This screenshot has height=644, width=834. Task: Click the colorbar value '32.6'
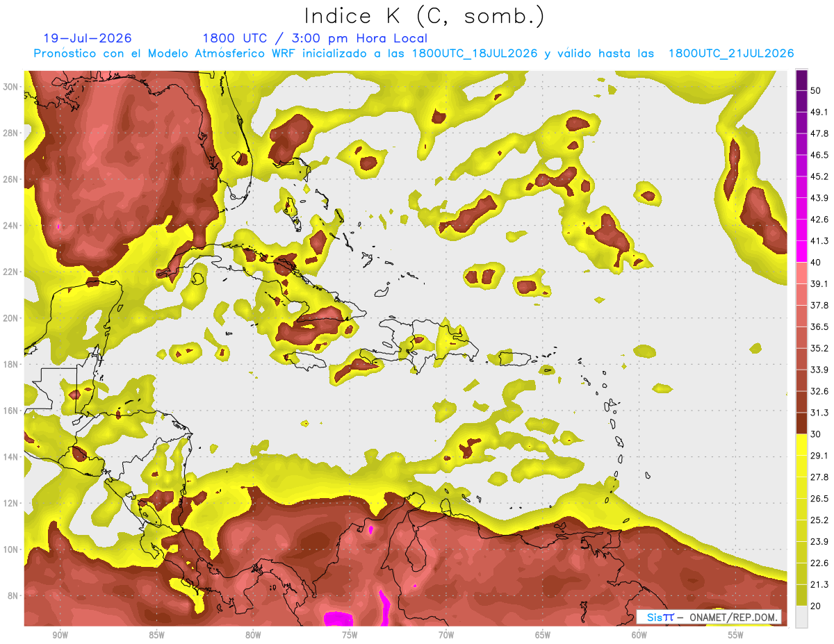[x=819, y=392]
